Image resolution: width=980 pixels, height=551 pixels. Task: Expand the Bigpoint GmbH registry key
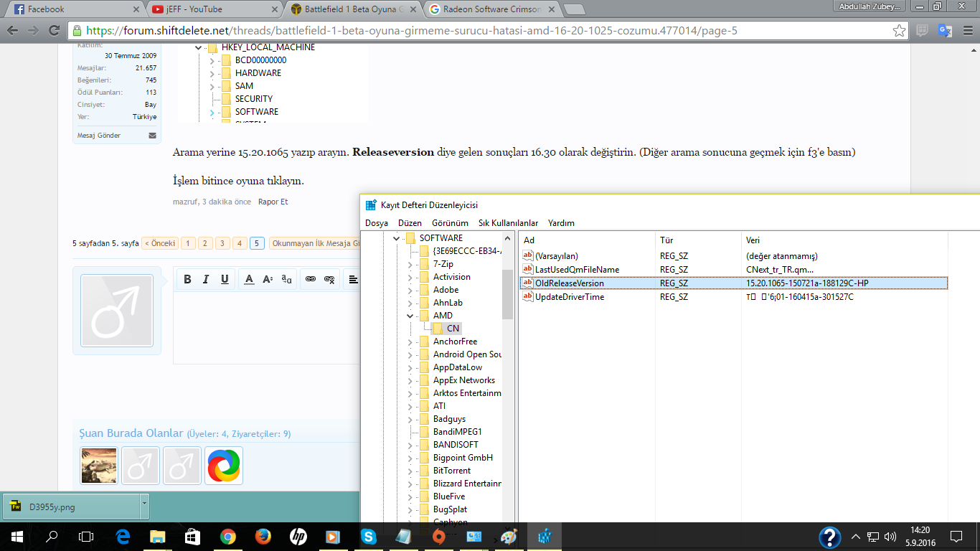click(x=410, y=458)
